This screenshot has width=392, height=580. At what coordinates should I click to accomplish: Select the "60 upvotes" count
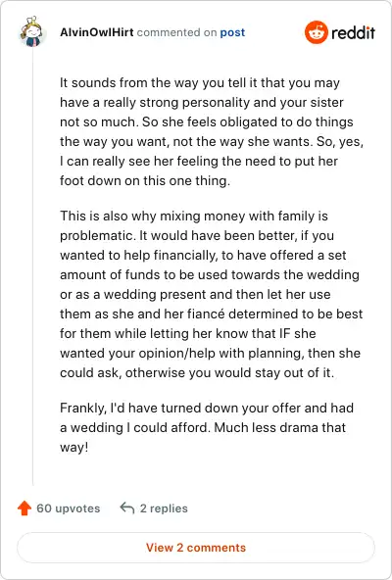click(x=68, y=508)
